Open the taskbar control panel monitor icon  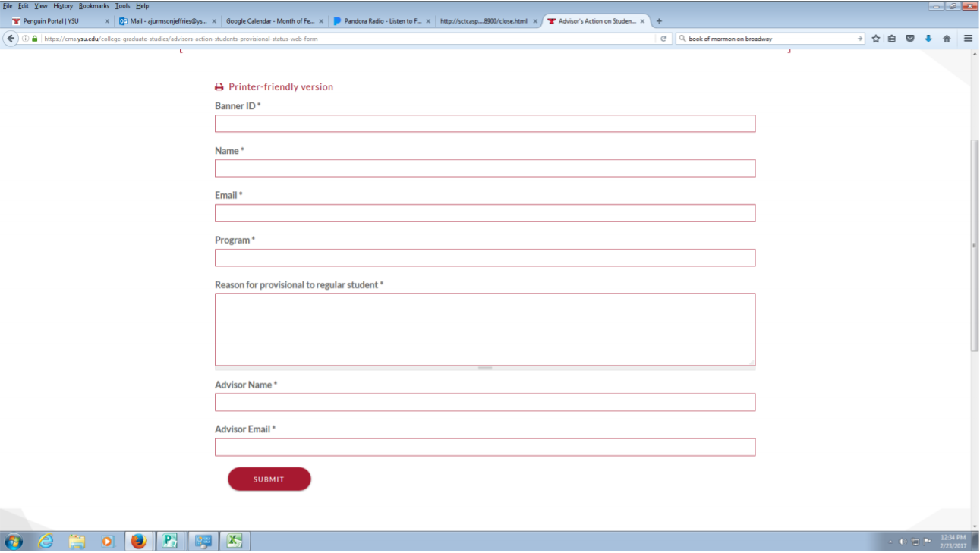pos(203,541)
